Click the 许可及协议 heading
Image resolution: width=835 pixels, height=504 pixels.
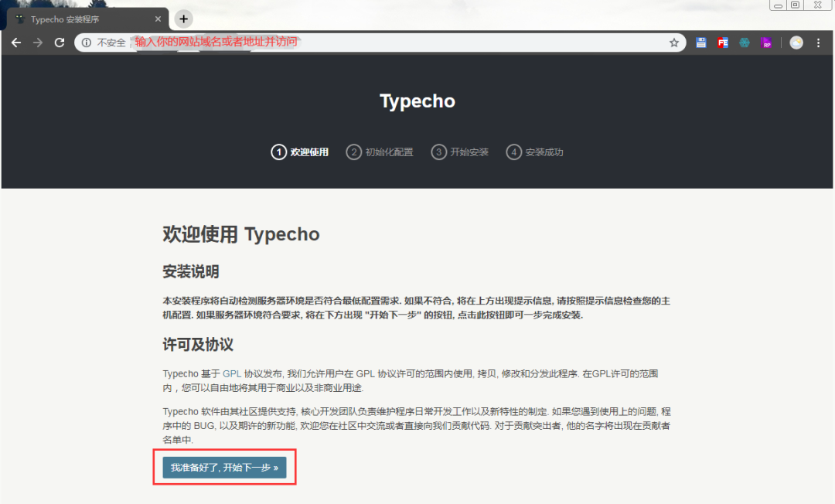198,344
